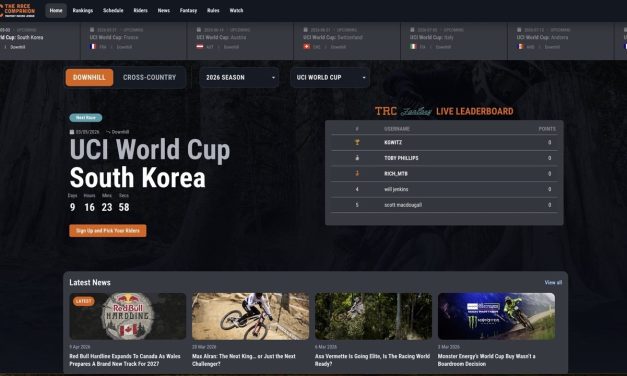Click calendar icon on Switzerland race card
The image size is (627, 376).
(306, 30)
